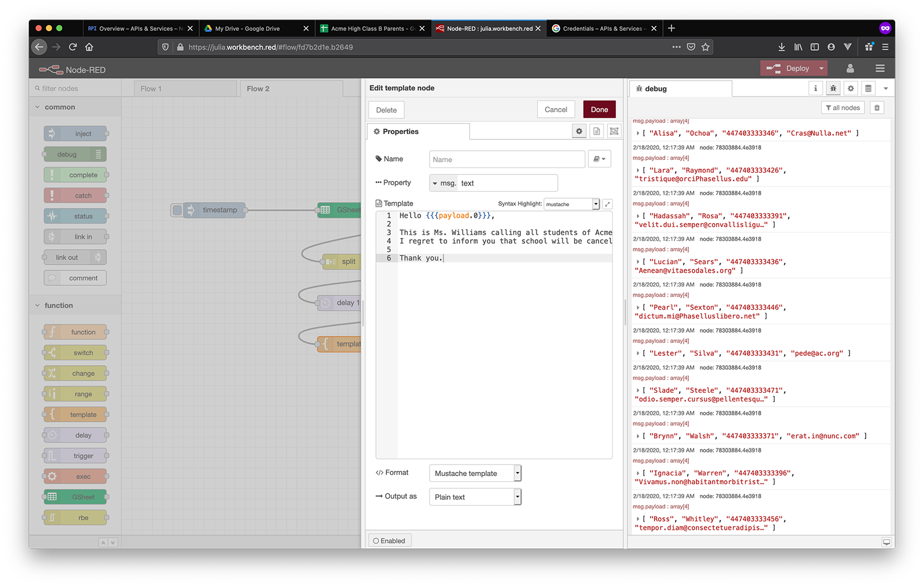Select the trigger node in palette
Screen dimensions: 924x587
point(75,455)
